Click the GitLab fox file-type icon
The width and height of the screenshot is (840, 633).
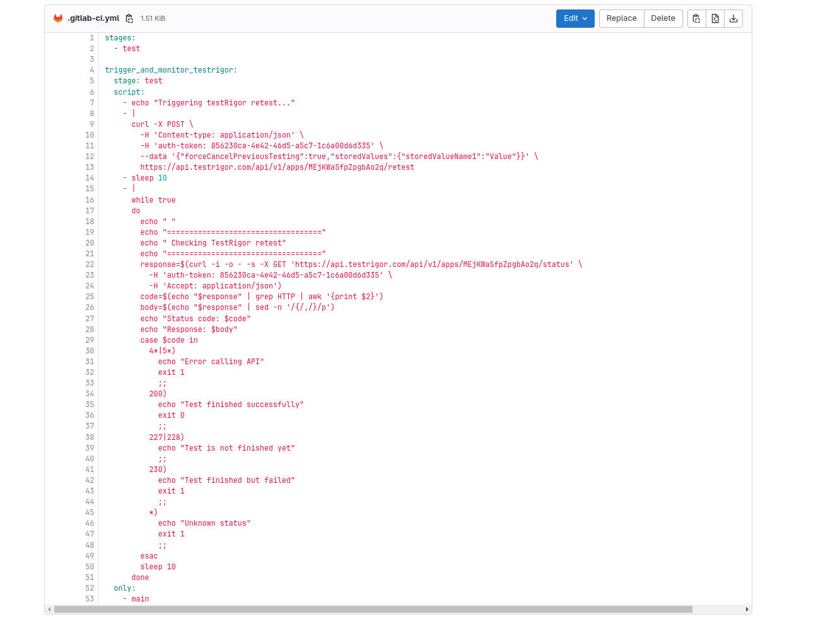coord(58,18)
